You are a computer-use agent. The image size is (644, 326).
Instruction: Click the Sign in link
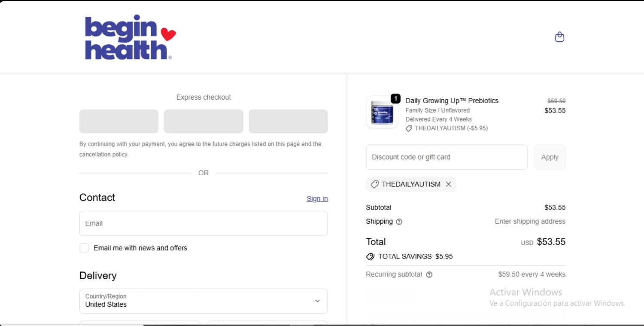pyautogui.click(x=317, y=198)
